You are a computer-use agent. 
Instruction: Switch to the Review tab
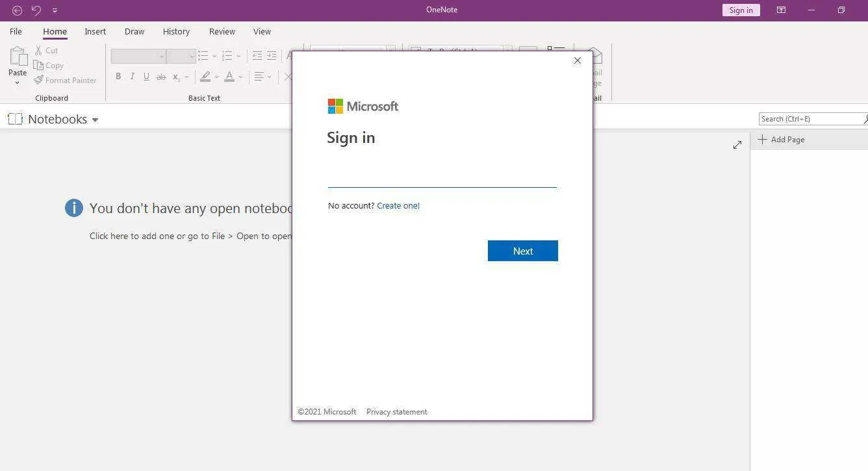[222, 31]
